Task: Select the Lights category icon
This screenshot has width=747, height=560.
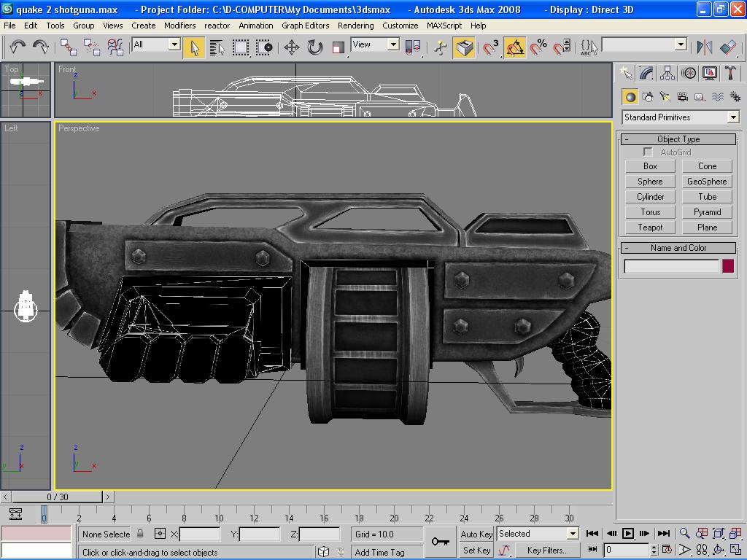Action: [x=665, y=97]
